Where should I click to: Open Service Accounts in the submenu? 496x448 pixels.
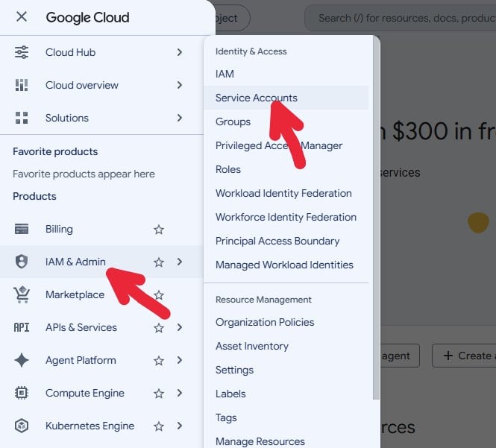[286, 98]
